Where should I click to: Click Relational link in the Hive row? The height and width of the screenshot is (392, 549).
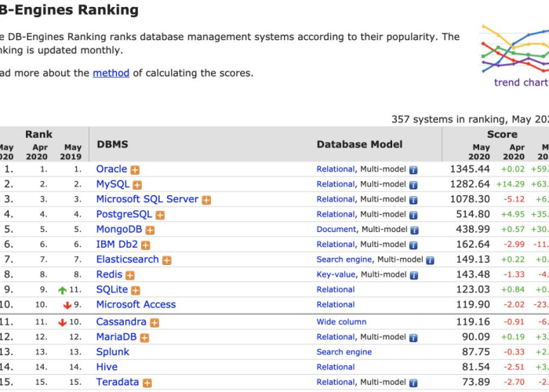(336, 367)
